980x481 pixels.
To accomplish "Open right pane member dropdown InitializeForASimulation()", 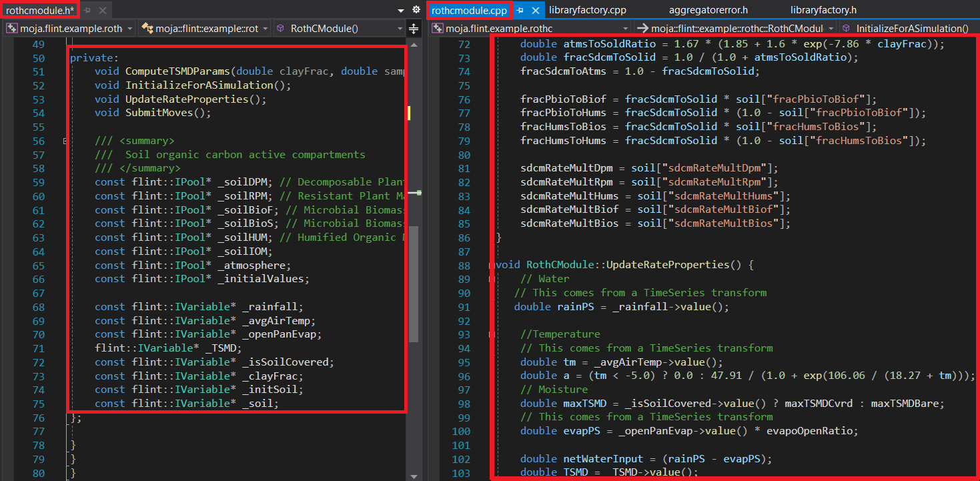I will coord(909,29).
